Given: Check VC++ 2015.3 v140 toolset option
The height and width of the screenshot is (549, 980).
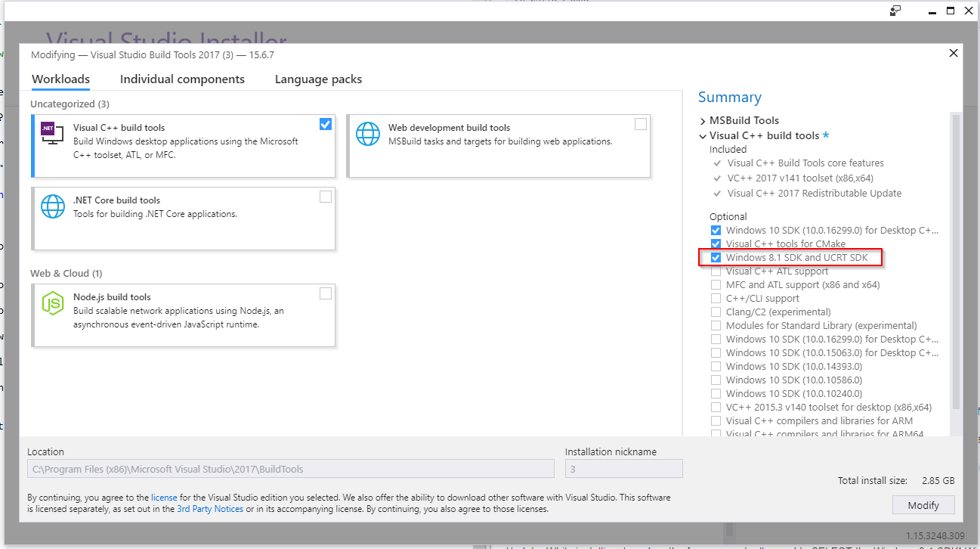Looking at the screenshot, I should click(x=716, y=408).
